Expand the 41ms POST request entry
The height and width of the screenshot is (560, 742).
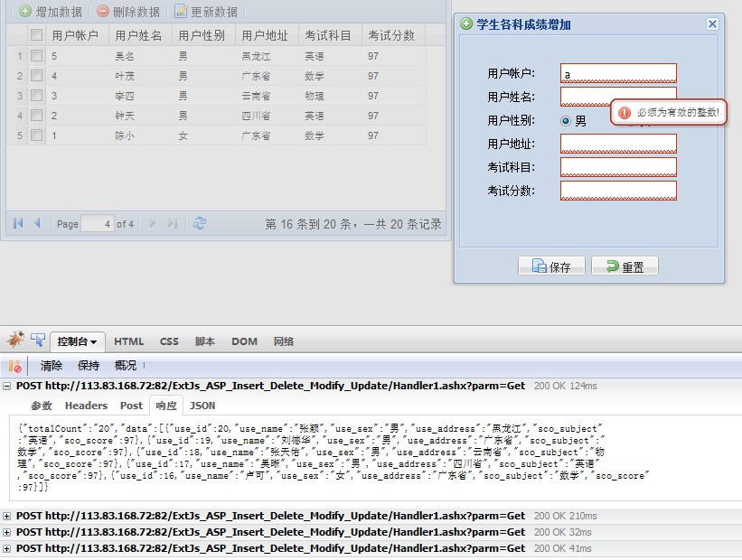tap(6, 548)
